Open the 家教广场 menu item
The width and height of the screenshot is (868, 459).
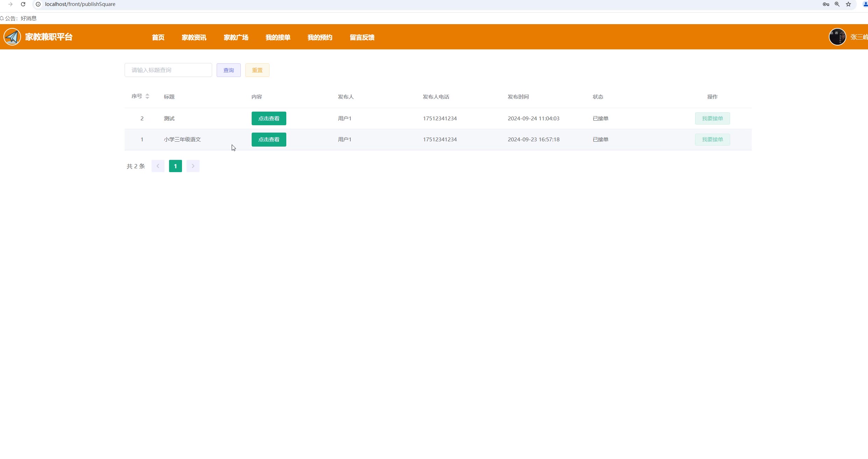point(236,37)
